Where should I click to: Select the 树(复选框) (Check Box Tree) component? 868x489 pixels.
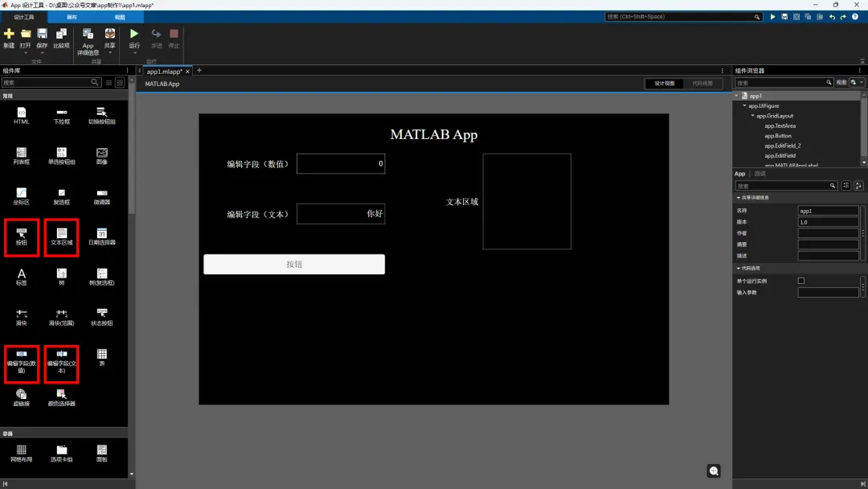[102, 277]
